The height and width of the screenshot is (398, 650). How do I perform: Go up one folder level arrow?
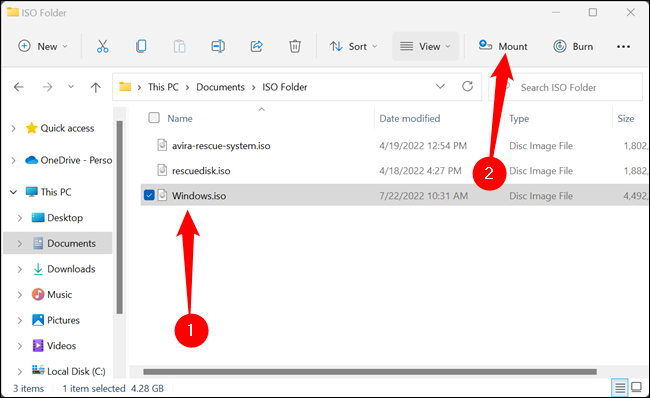(x=96, y=87)
